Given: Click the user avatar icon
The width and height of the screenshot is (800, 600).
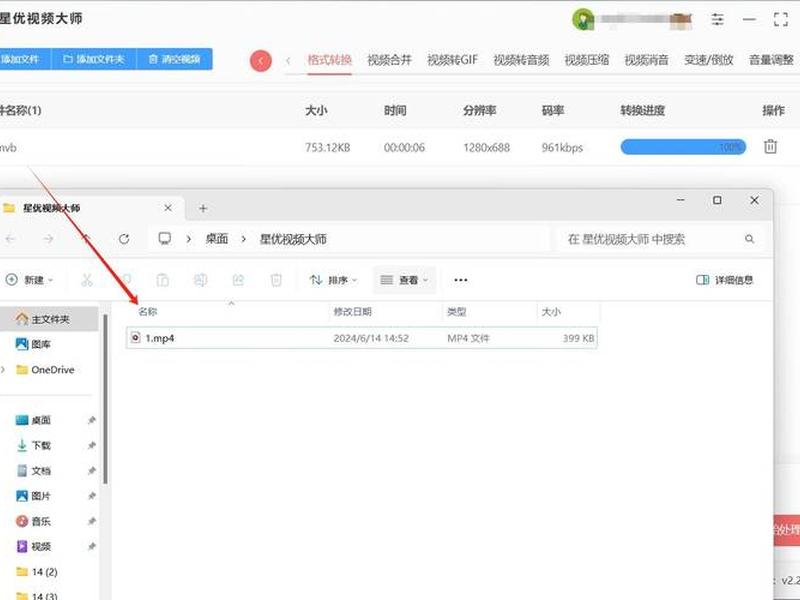Looking at the screenshot, I should 583,19.
